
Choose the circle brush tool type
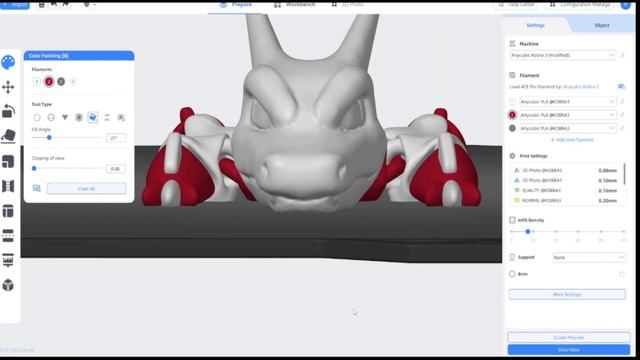pos(37,118)
